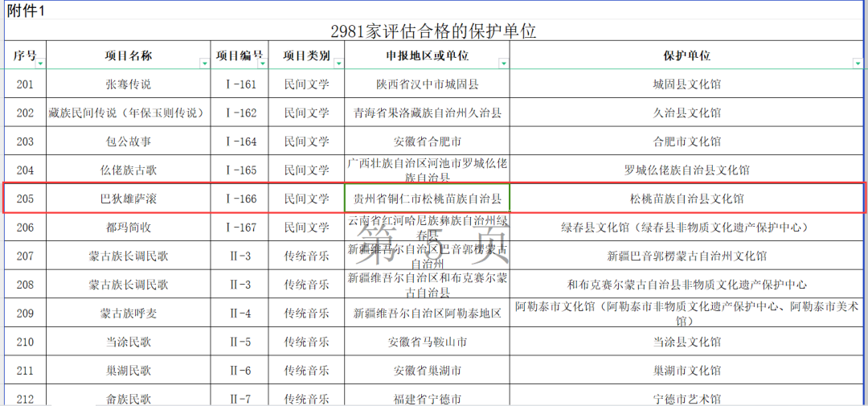The image size is (868, 406).
Task: Select the 包公故事 project name cell
Action: point(128,141)
